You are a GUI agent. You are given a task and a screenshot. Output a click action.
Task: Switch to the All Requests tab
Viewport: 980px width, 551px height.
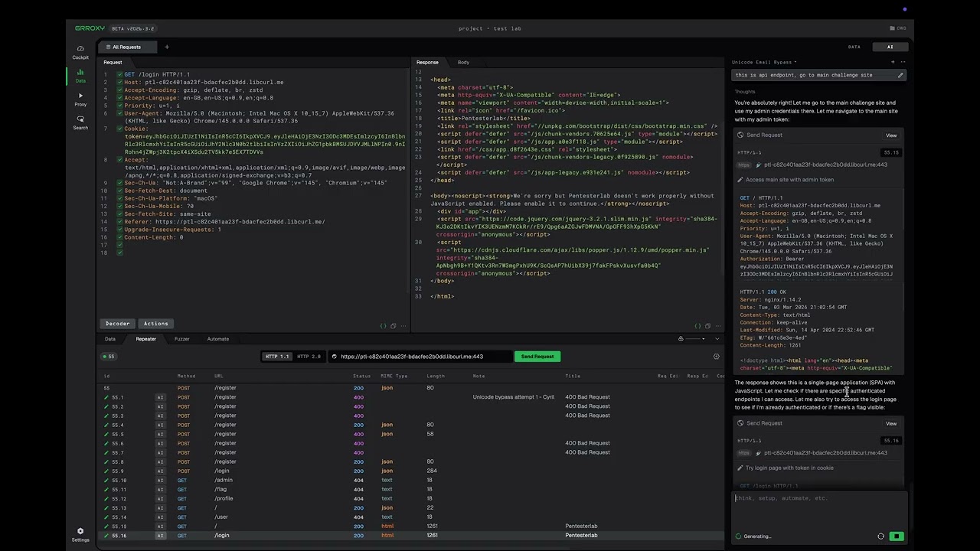(x=127, y=47)
